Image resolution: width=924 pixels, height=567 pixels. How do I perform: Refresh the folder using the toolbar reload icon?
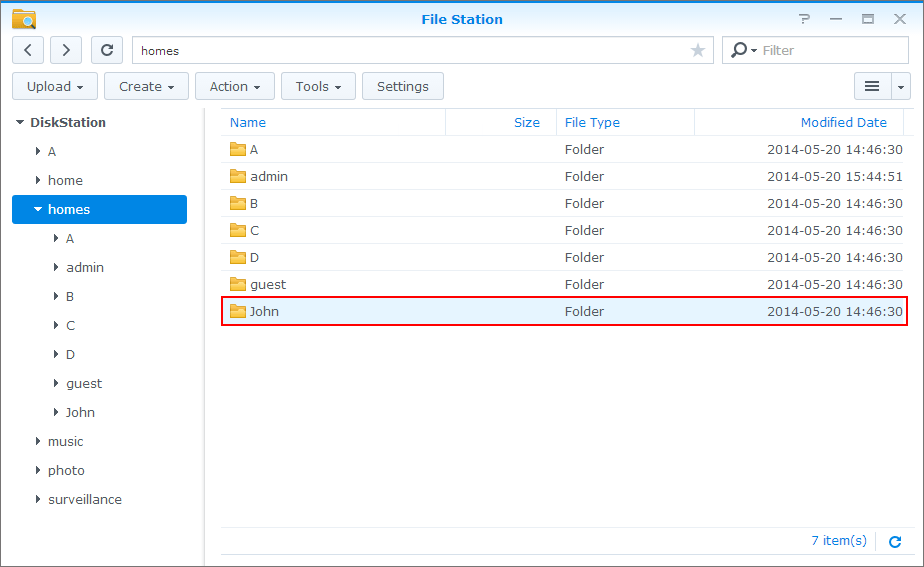point(107,50)
